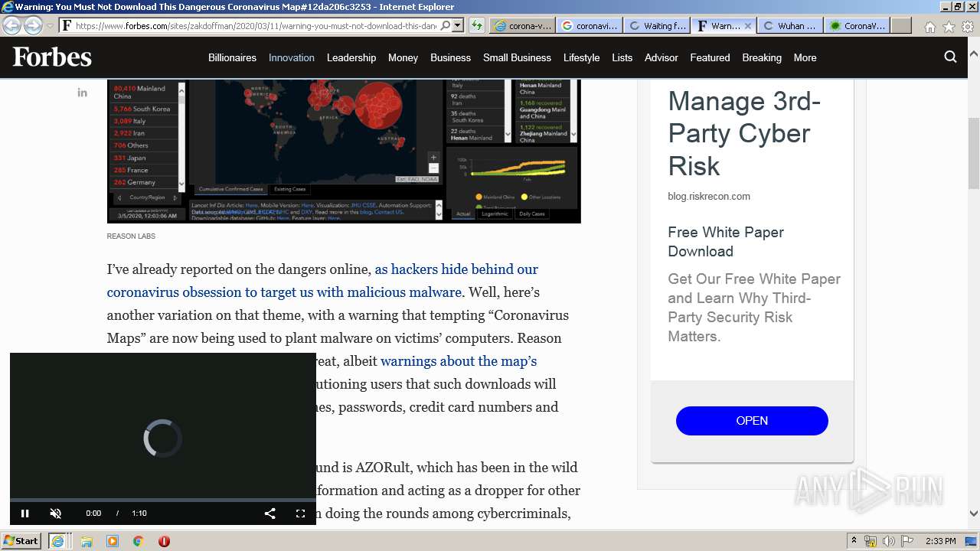Share the video via share icon
The image size is (980, 551).
tap(270, 514)
